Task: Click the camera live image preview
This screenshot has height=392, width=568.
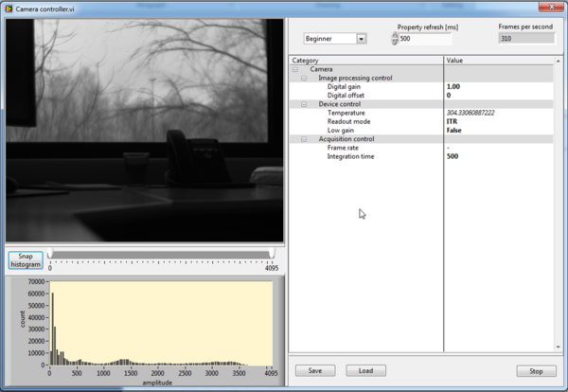Action: pyautogui.click(x=145, y=130)
